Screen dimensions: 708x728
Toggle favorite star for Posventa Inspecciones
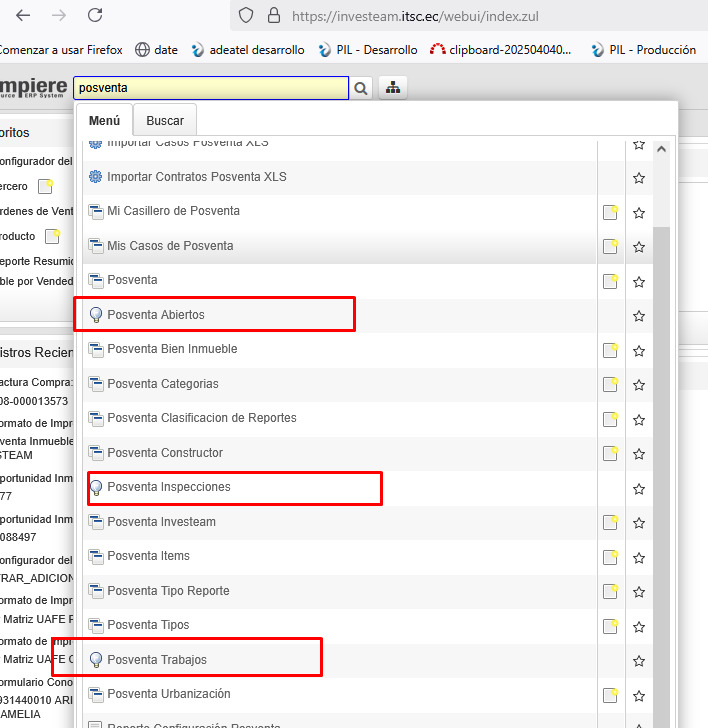[639, 489]
